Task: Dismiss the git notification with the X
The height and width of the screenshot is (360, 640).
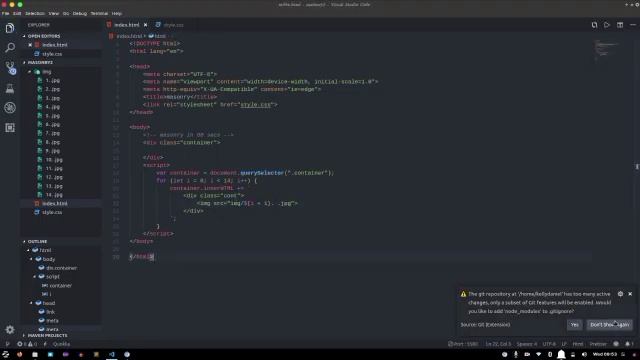Action: click(x=630, y=294)
